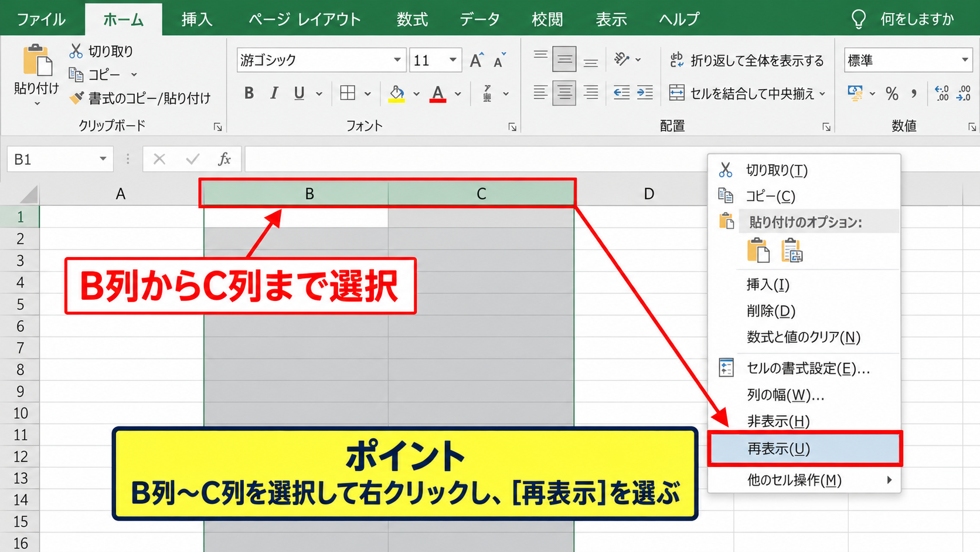Image resolution: width=980 pixels, height=552 pixels.
Task: Open the font name 游ゴシック dropdown
Action: pos(397,60)
